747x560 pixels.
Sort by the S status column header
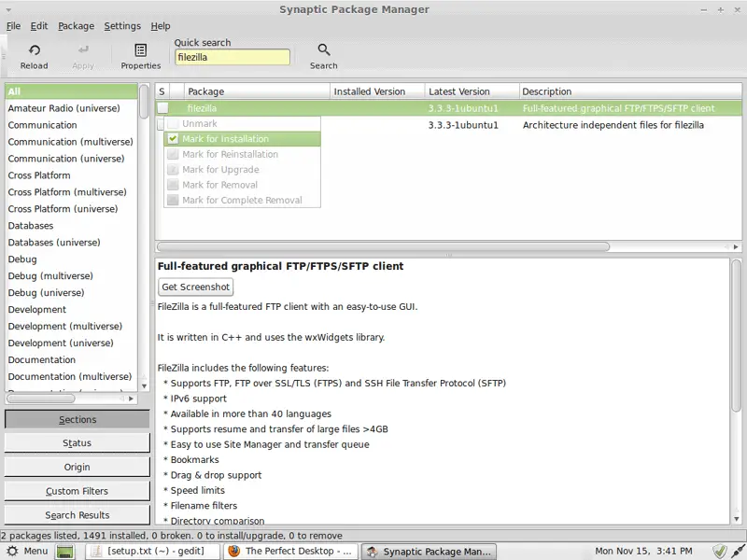(162, 91)
